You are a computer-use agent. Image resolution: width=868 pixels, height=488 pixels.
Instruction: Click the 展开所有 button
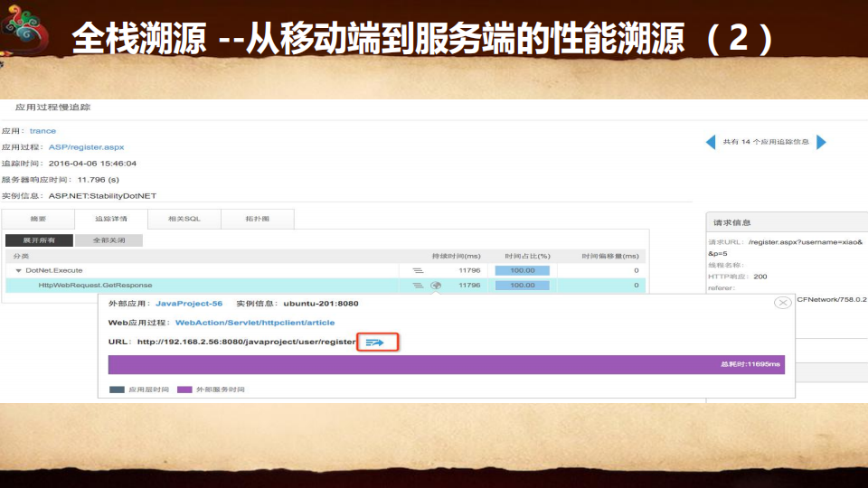(39, 240)
